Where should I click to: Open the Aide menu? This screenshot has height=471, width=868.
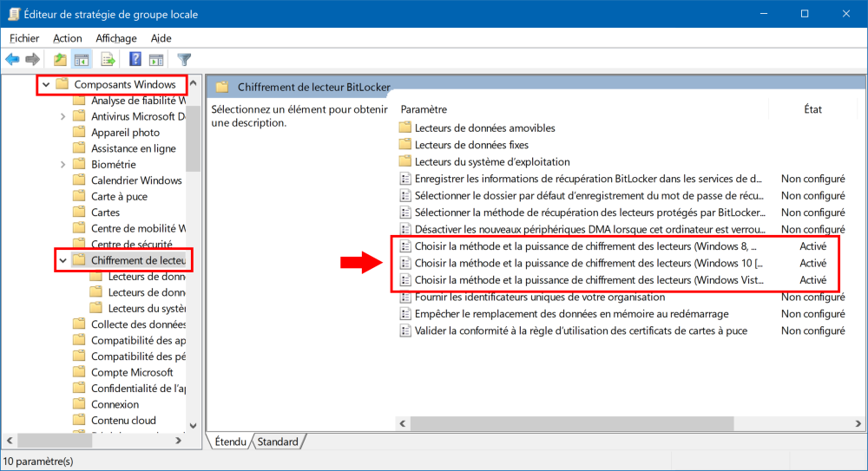point(161,38)
